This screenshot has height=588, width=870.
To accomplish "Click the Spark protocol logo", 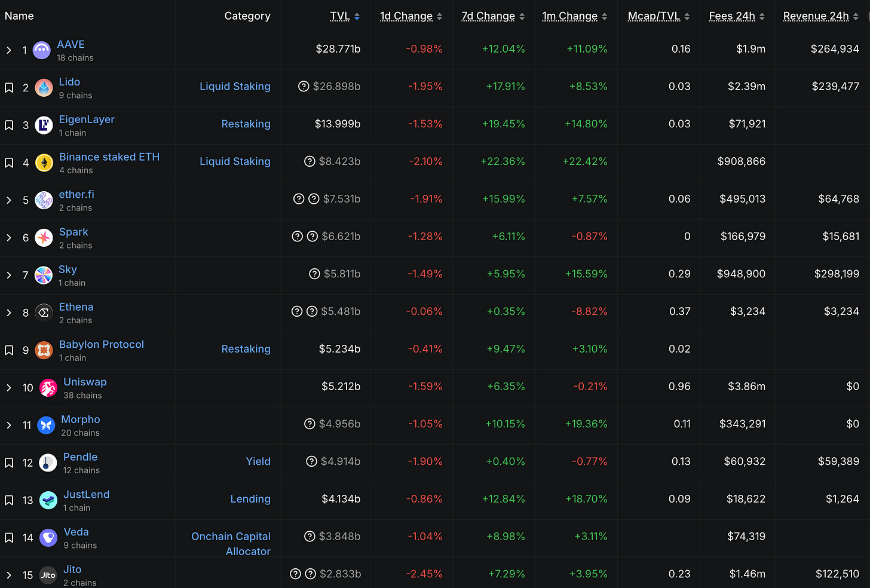I will pyautogui.click(x=44, y=238).
